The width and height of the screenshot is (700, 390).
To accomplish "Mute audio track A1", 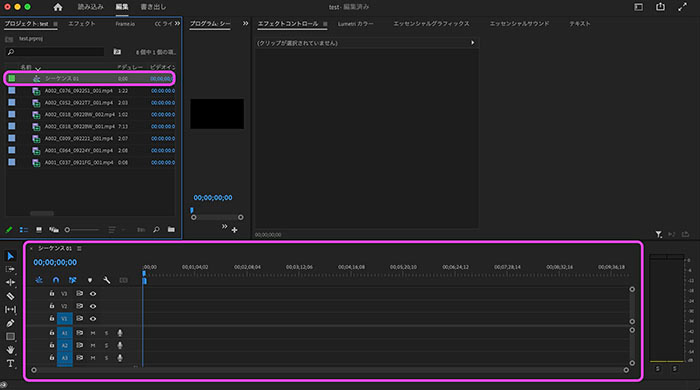I will tap(93, 333).
